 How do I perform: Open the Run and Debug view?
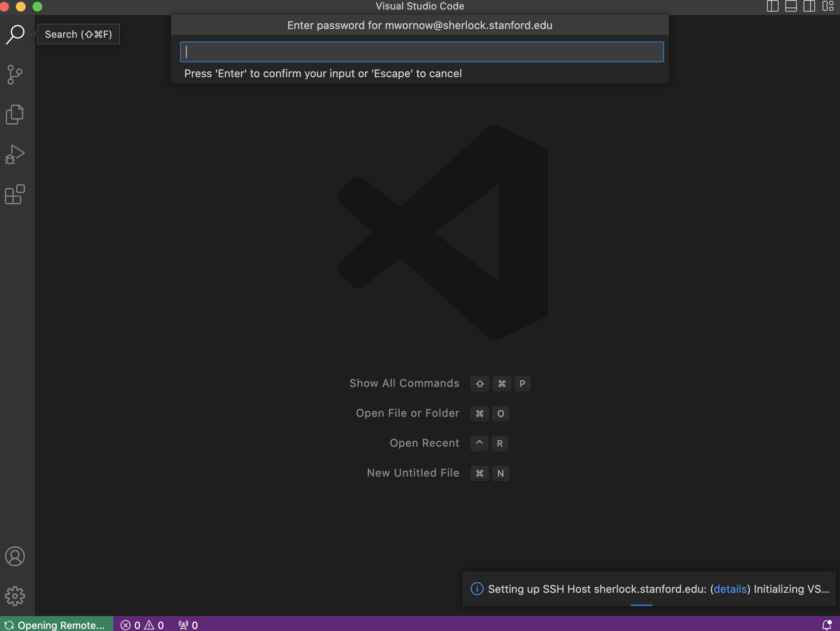15,154
